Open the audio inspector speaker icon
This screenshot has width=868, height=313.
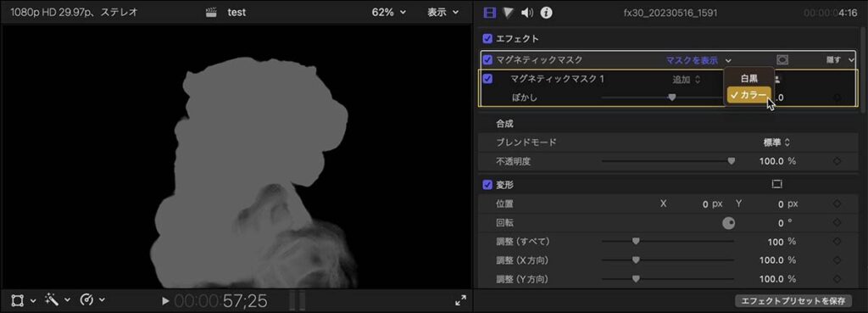point(527,13)
